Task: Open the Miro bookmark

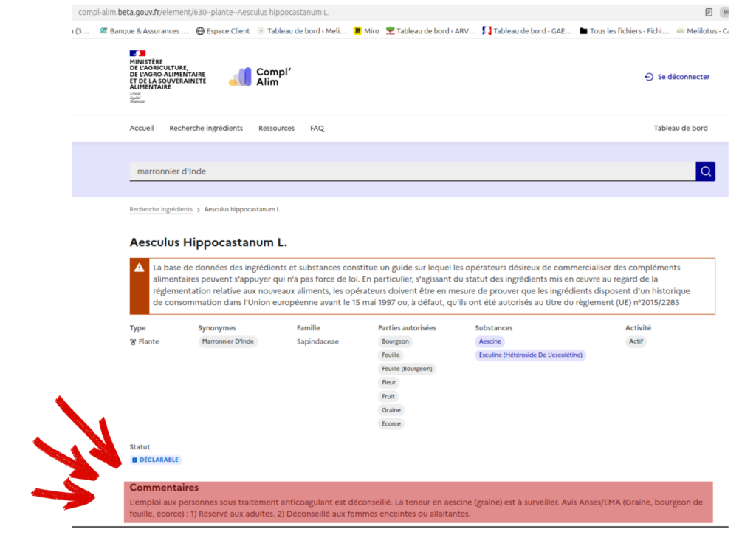Action: coord(366,31)
